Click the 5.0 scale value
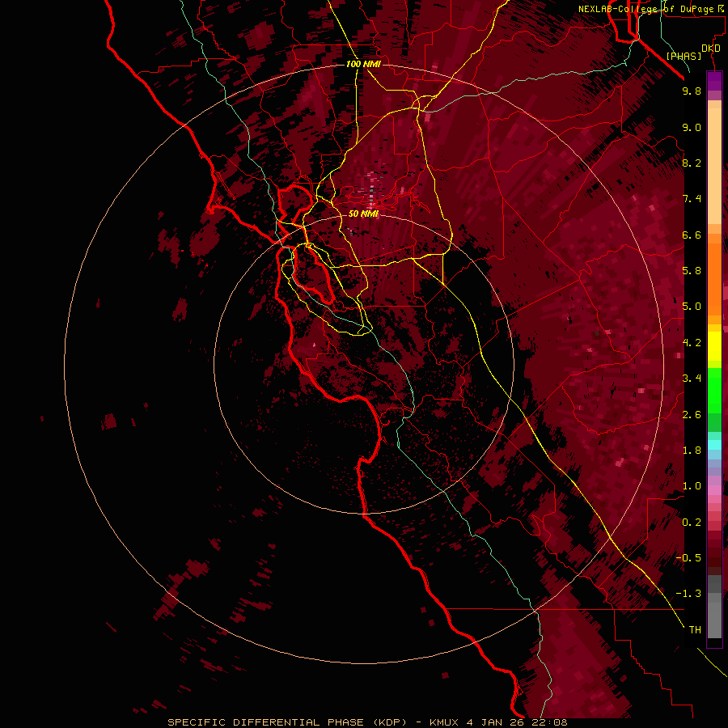Viewport: 728px width, 728px height. pos(692,307)
